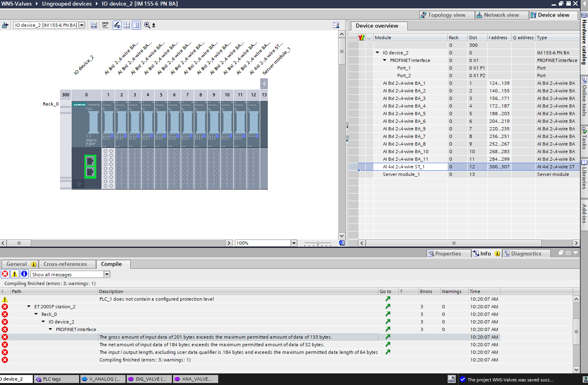Toggle the red error messages filter
Screen dimensions: 588x385
point(5,274)
